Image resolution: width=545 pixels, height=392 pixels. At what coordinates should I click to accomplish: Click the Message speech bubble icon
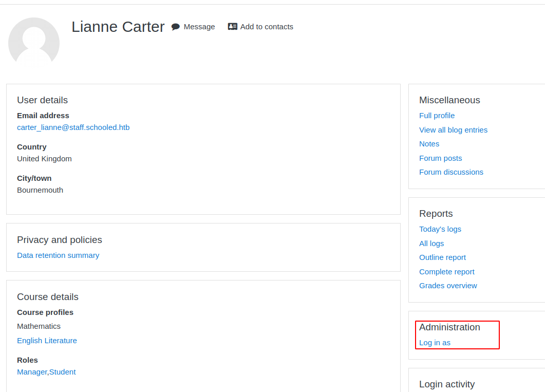point(176,27)
